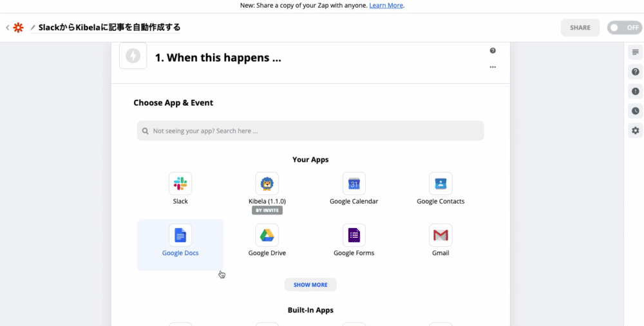
Task: Choose the Google Drive app icon
Action: tap(267, 235)
